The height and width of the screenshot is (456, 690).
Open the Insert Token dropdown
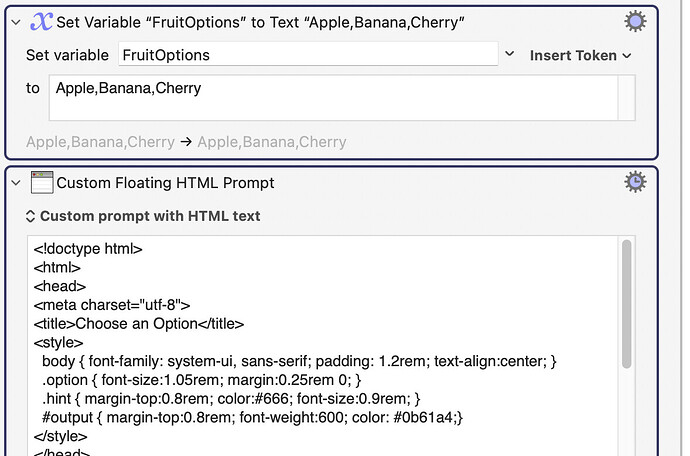(580, 56)
